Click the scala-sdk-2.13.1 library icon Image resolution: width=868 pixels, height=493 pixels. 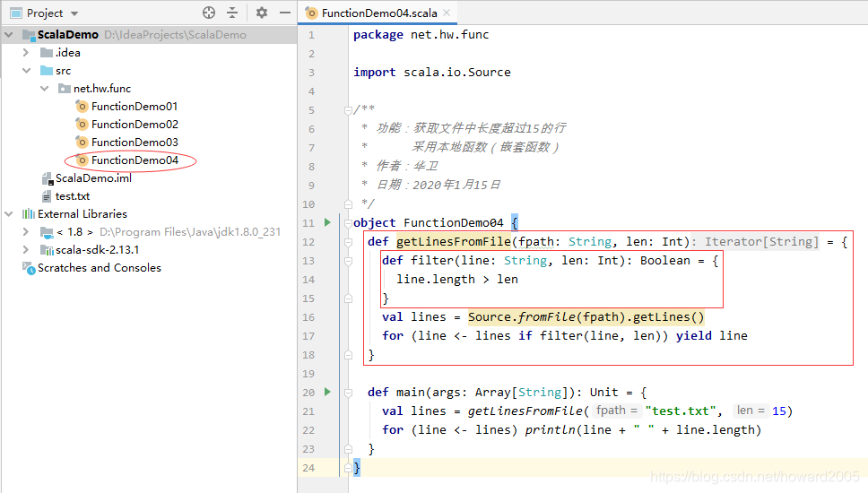tap(47, 250)
